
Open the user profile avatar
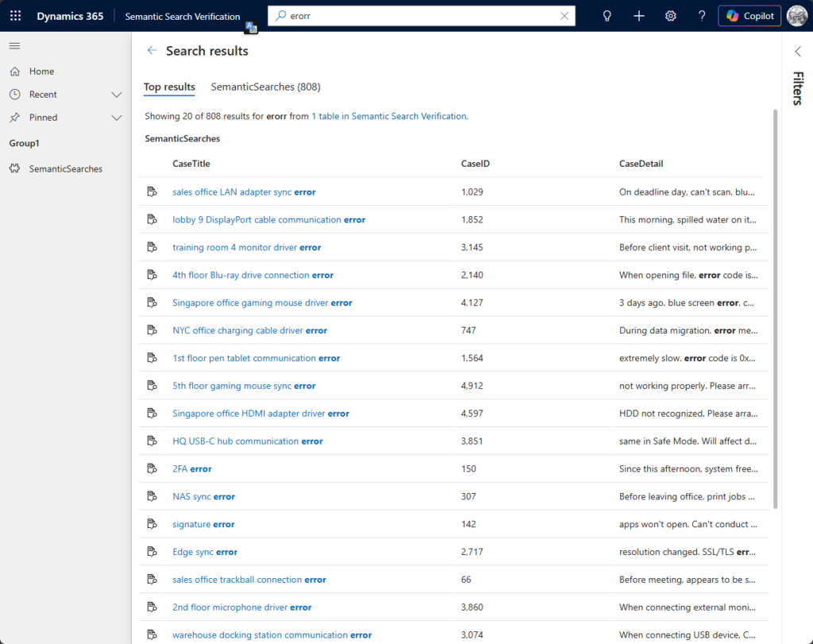(x=796, y=16)
